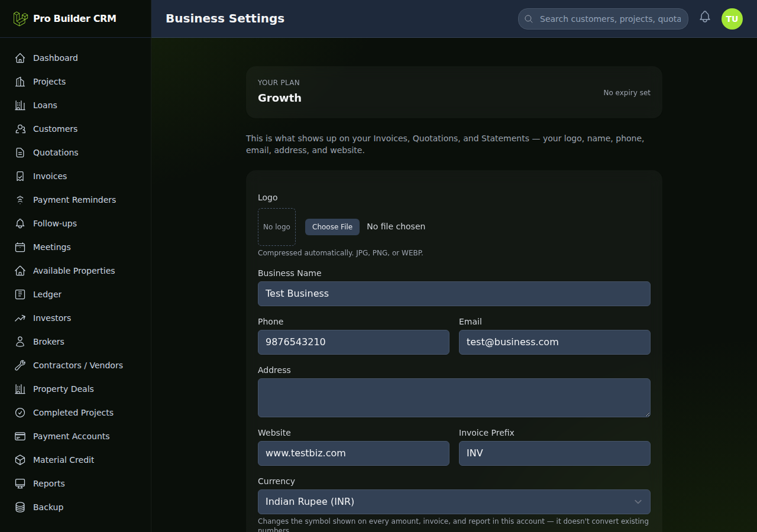Image resolution: width=757 pixels, height=532 pixels.
Task: Open the Reports menu label
Action: pos(49,484)
